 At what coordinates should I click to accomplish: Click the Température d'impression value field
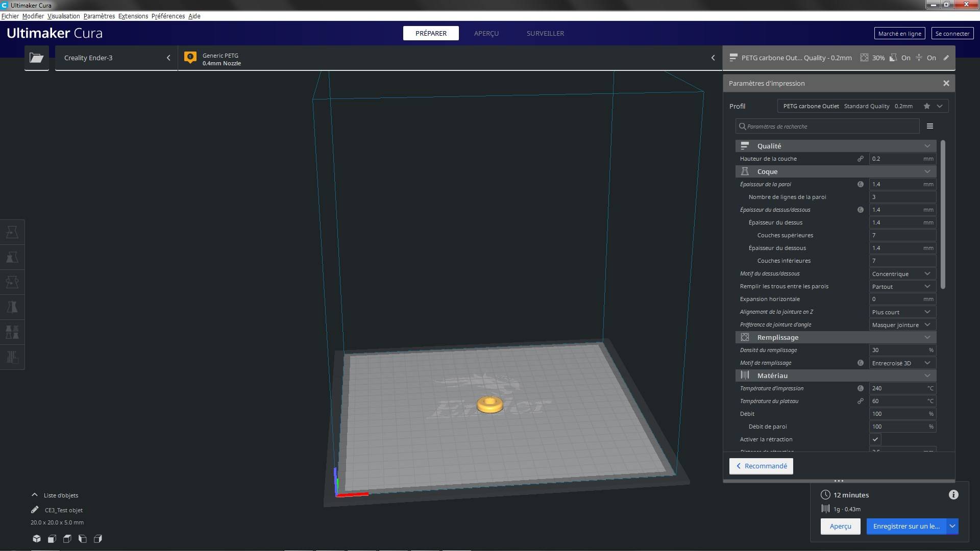pyautogui.click(x=902, y=388)
